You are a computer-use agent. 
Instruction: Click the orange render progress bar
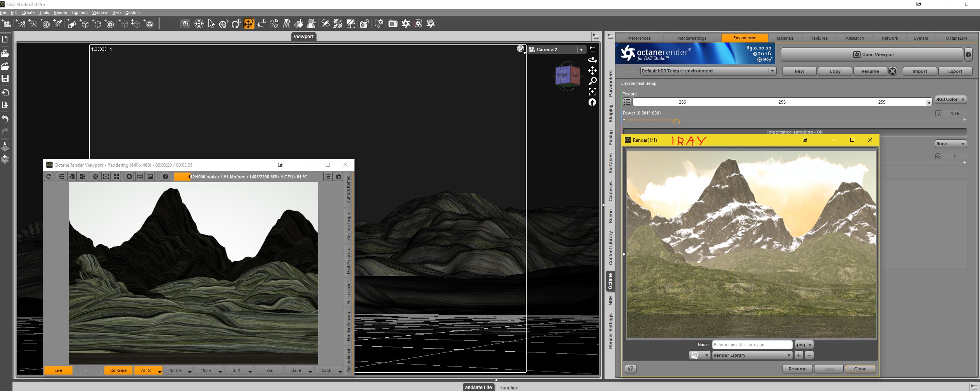pos(182,177)
